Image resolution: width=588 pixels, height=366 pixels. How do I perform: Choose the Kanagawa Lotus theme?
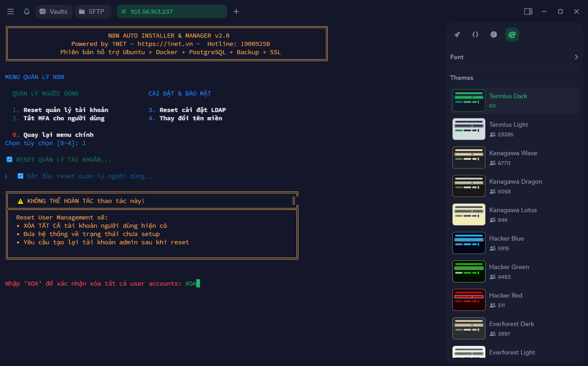coord(514,214)
